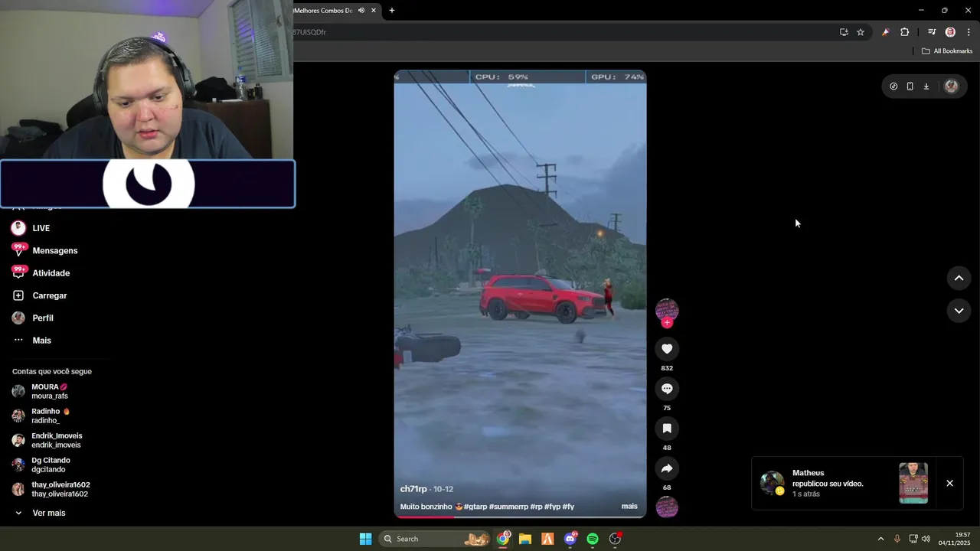Seek the video using the red progress bar
The width and height of the screenshot is (980, 551).
(520, 517)
